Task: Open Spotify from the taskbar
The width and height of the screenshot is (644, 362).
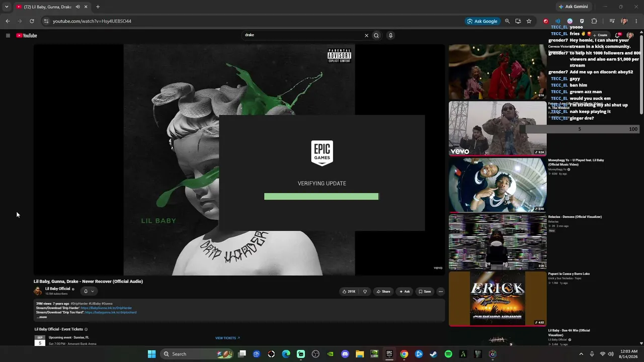Action: (448, 354)
